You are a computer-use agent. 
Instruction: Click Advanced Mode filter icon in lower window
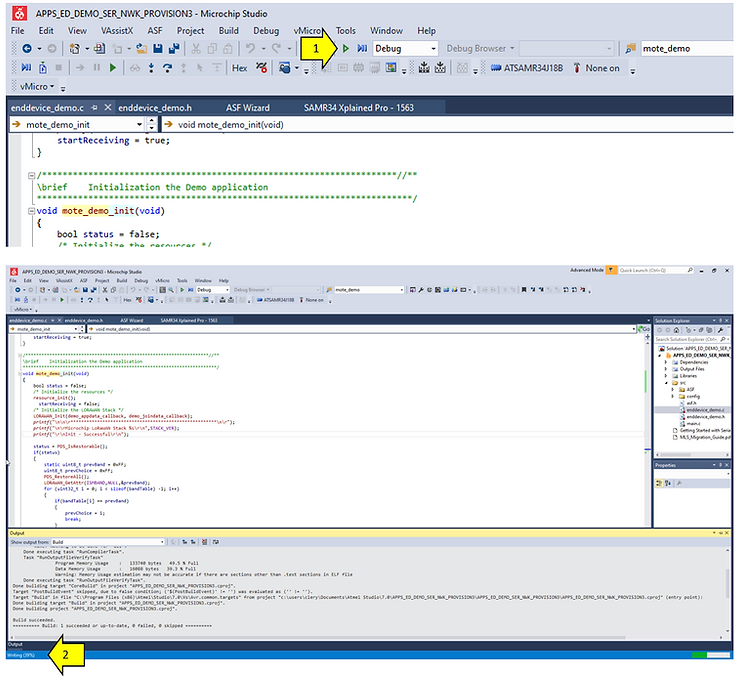click(611, 270)
